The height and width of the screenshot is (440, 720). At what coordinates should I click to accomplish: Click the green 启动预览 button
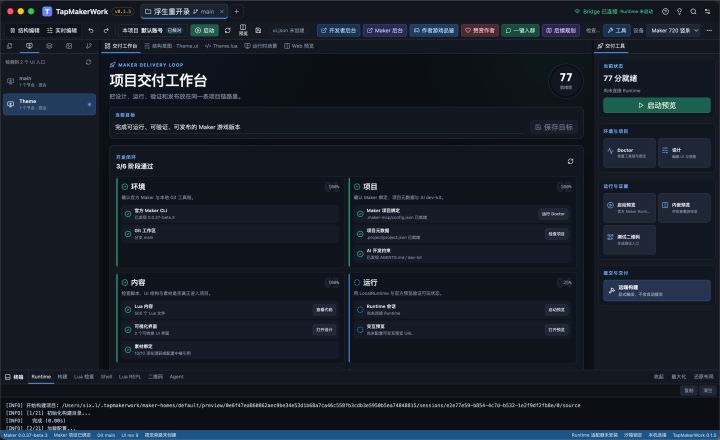pos(657,105)
